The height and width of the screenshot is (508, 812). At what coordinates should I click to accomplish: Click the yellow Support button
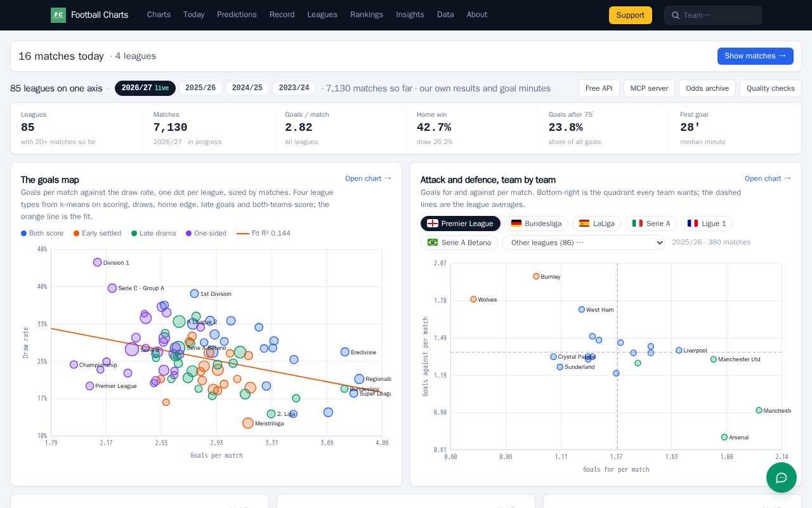click(631, 15)
